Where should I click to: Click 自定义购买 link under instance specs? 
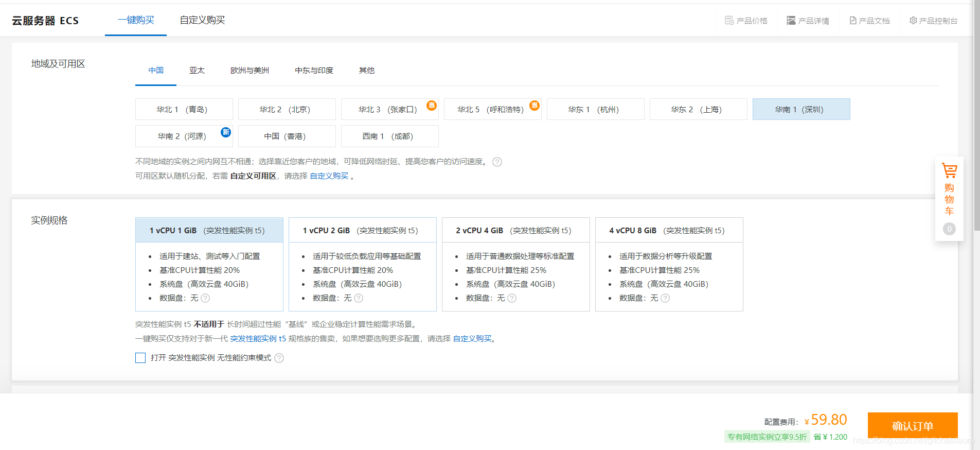(472, 339)
